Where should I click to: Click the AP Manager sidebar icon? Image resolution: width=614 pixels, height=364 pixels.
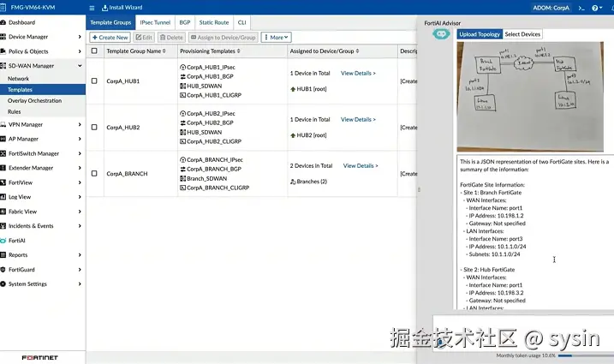3,139
